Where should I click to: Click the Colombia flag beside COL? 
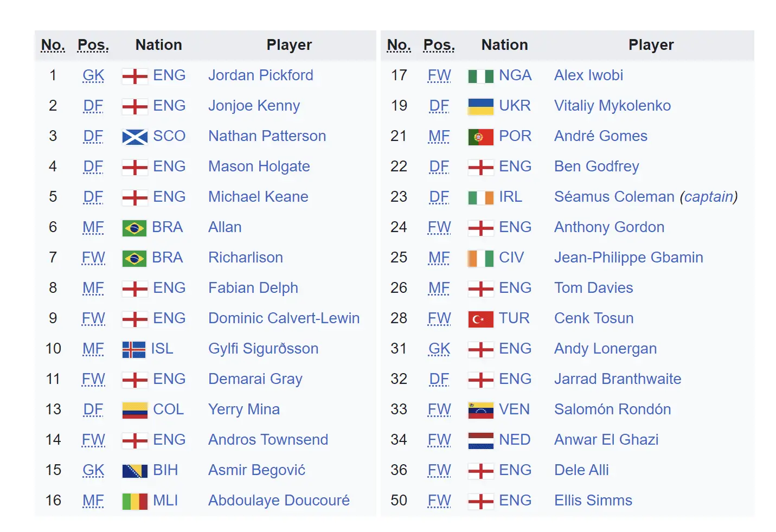click(x=134, y=410)
